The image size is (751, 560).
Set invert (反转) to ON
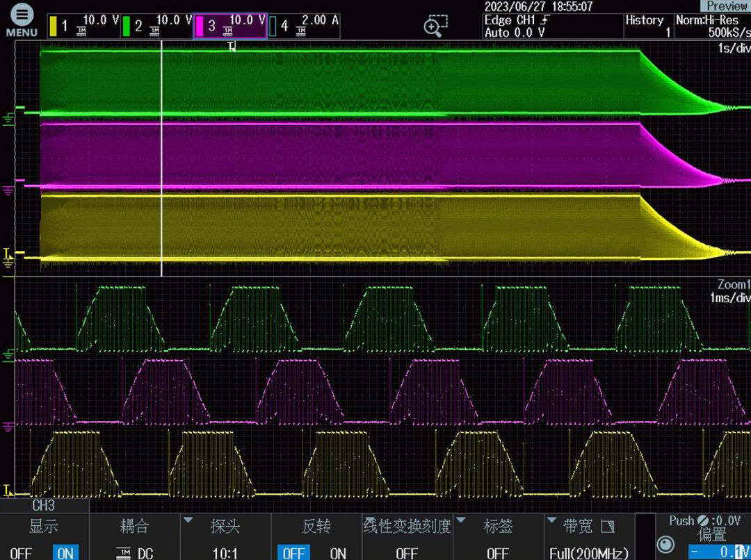click(x=337, y=553)
